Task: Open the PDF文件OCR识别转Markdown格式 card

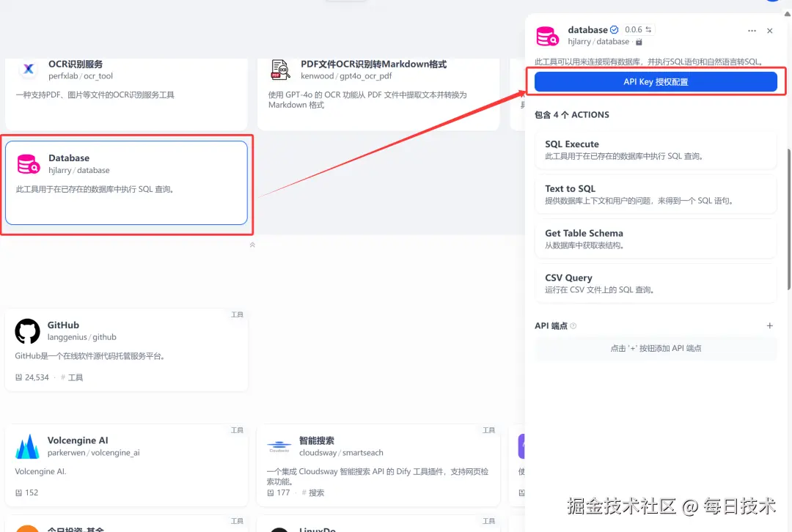Action: coord(378,95)
